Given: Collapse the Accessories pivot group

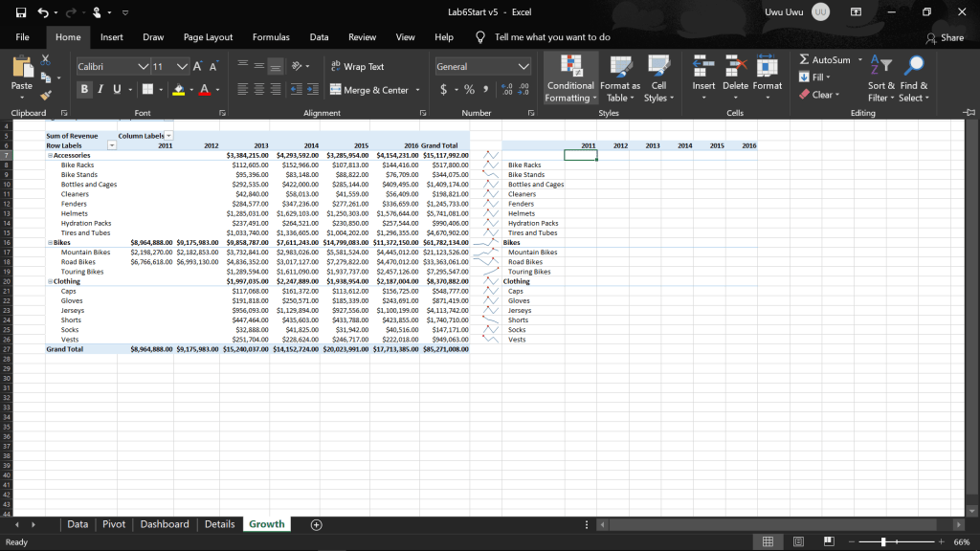Looking at the screenshot, I should 50,155.
